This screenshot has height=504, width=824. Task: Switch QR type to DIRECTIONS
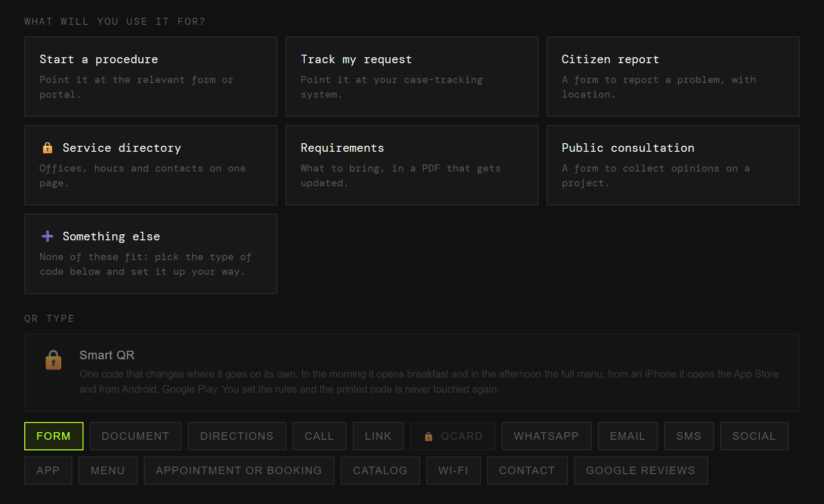(237, 436)
